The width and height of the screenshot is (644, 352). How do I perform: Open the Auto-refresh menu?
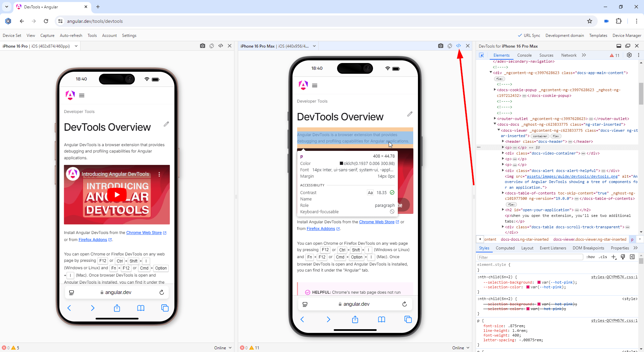tap(71, 36)
